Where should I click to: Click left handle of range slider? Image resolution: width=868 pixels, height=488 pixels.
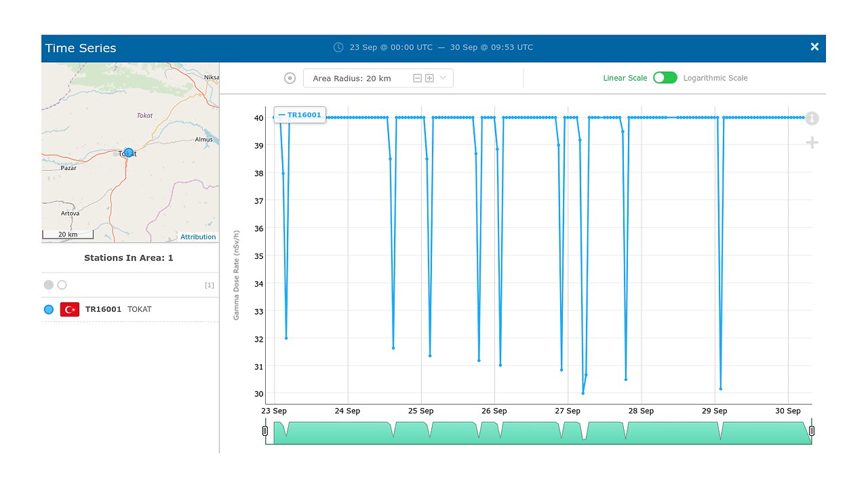point(264,431)
